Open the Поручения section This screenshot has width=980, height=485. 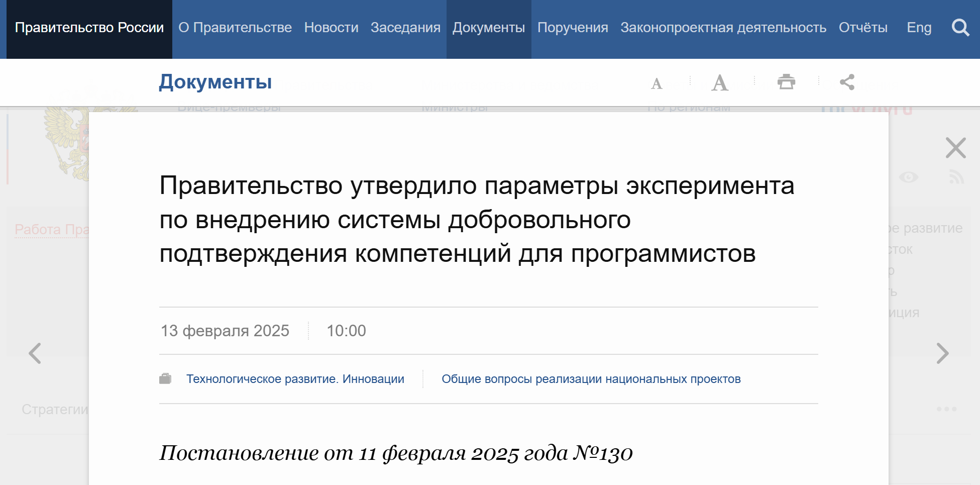pos(573,28)
